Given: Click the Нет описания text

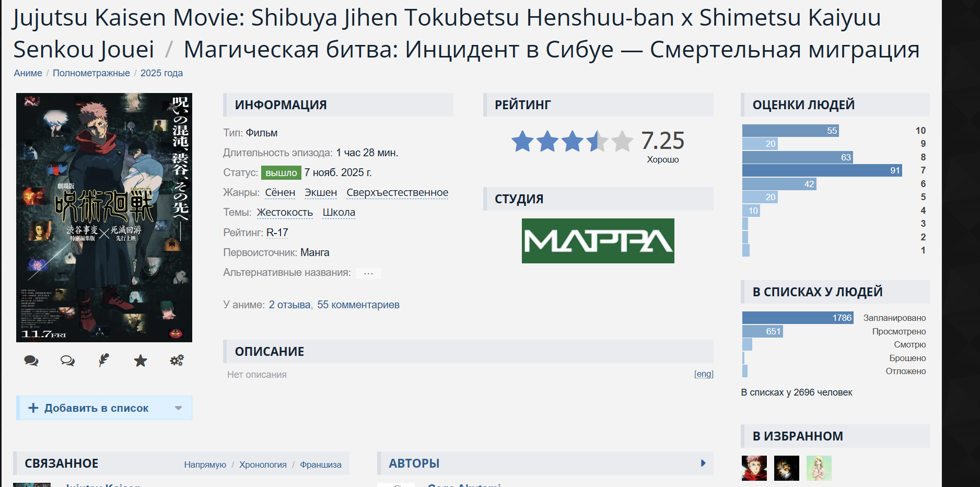Looking at the screenshot, I should click(257, 375).
